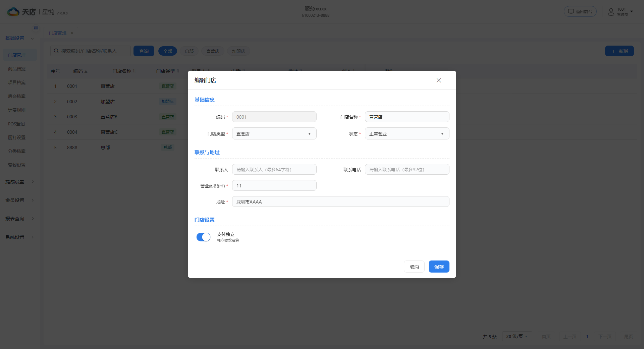This screenshot has height=349, width=644.
Task: Click the 天店 cloud logo
Action: coord(13,12)
